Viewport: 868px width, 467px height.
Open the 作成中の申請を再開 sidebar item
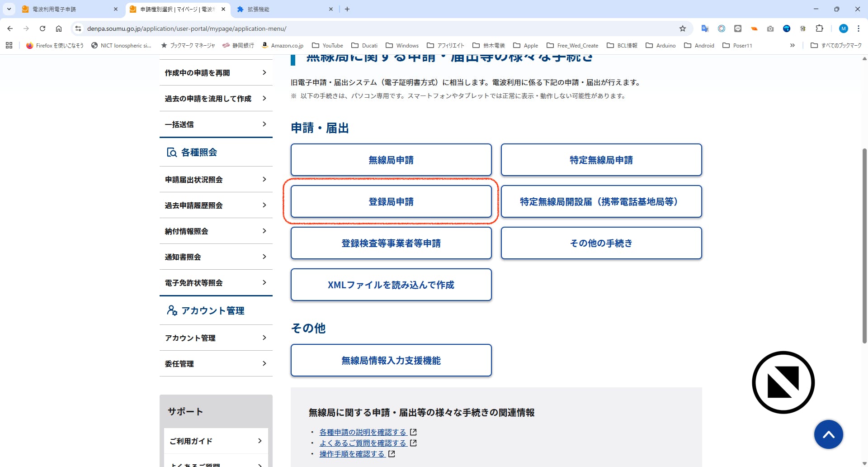216,73
